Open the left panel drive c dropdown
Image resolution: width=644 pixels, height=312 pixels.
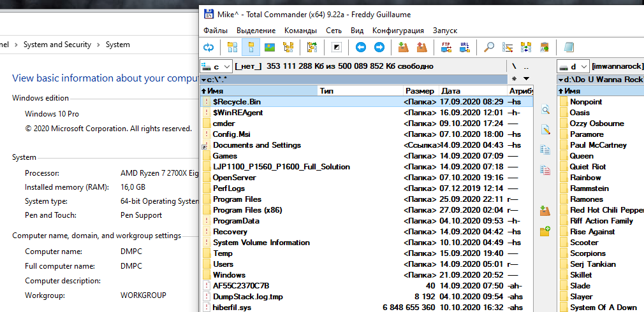(x=216, y=66)
